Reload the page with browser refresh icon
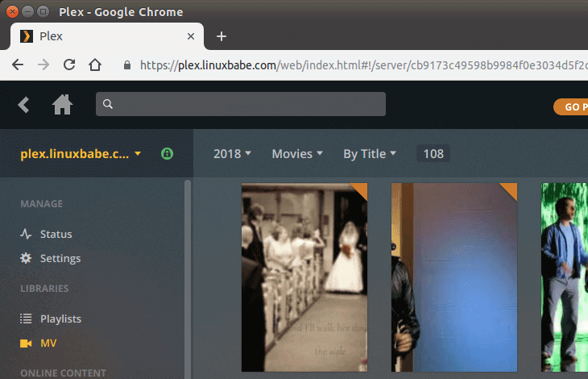This screenshot has height=379, width=588. click(x=69, y=65)
